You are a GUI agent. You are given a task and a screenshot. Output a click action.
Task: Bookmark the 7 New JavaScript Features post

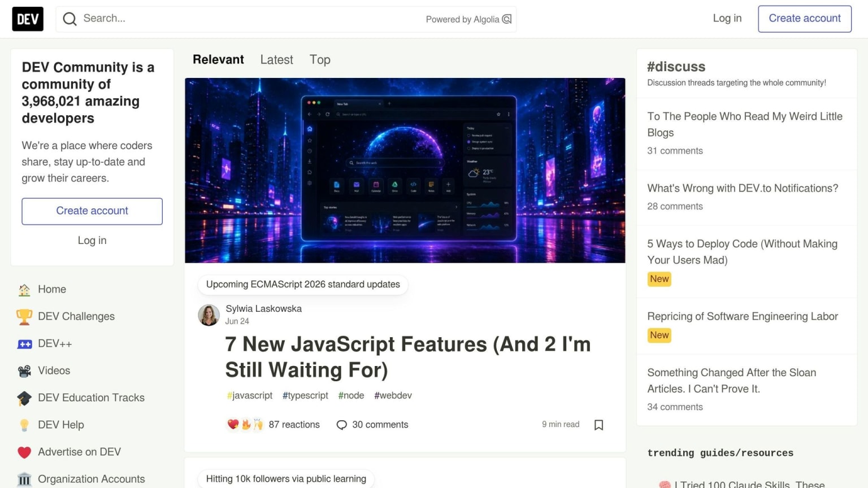click(599, 425)
